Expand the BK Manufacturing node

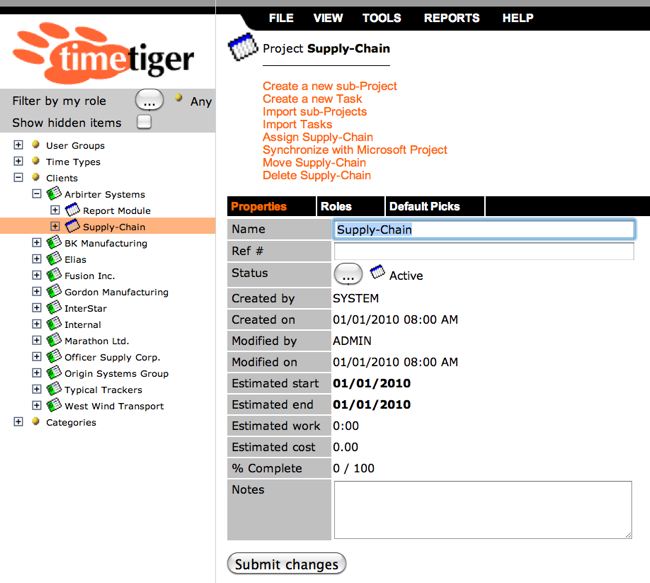(x=36, y=243)
